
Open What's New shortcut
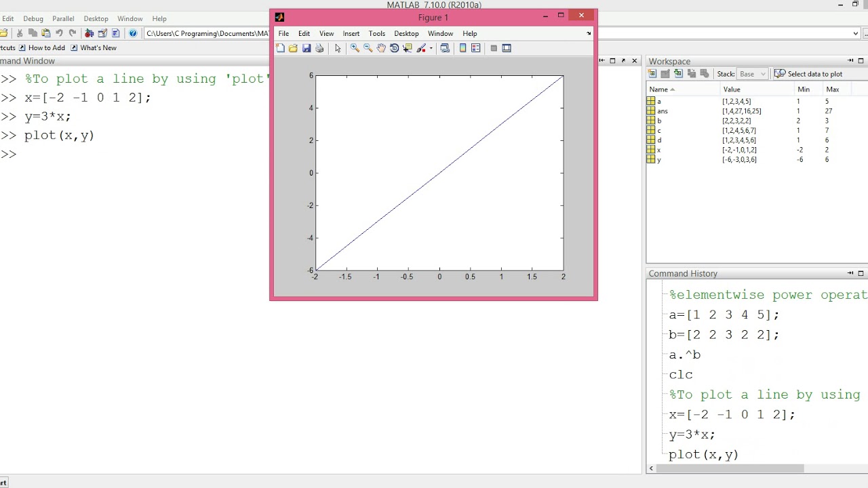[94, 48]
